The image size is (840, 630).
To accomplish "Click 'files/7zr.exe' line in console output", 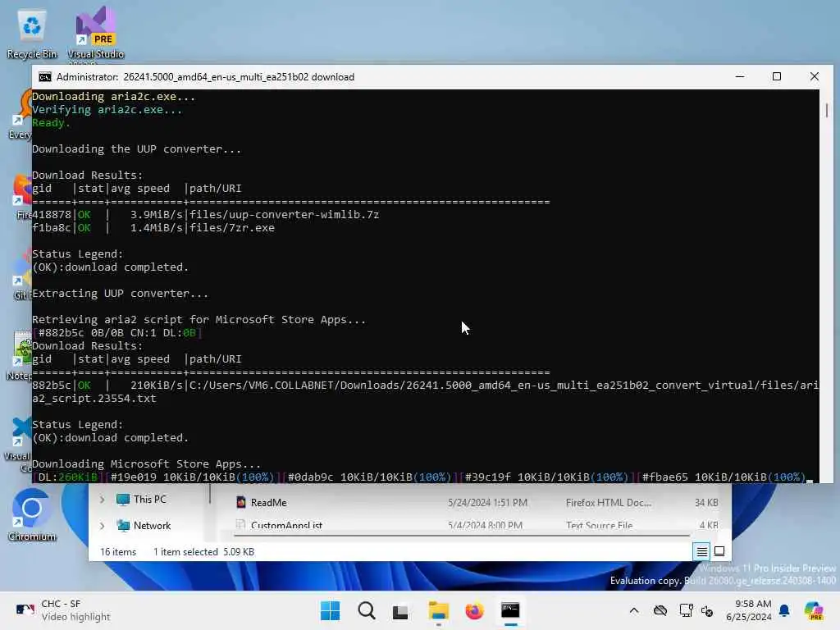I will click(x=232, y=228).
